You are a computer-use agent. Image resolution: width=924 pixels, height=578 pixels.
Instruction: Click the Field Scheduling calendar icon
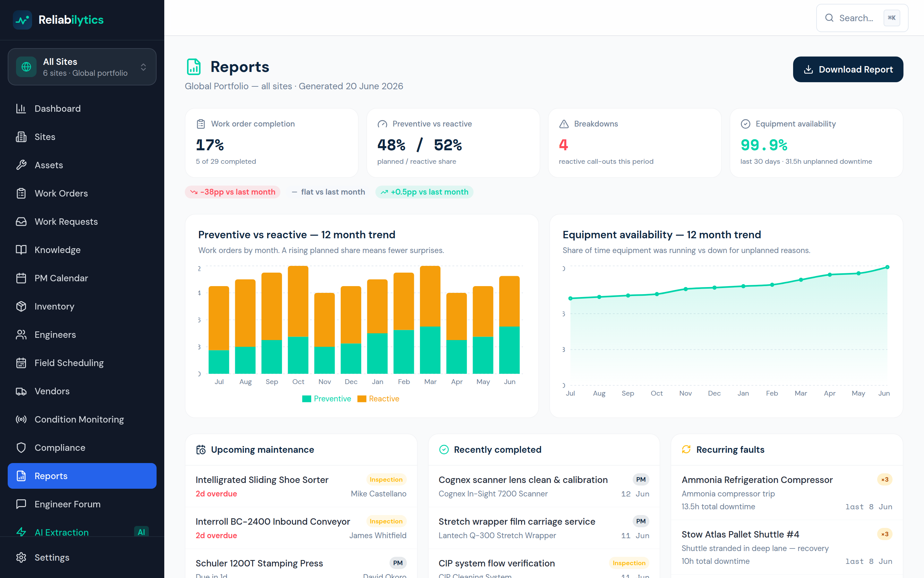(x=21, y=363)
